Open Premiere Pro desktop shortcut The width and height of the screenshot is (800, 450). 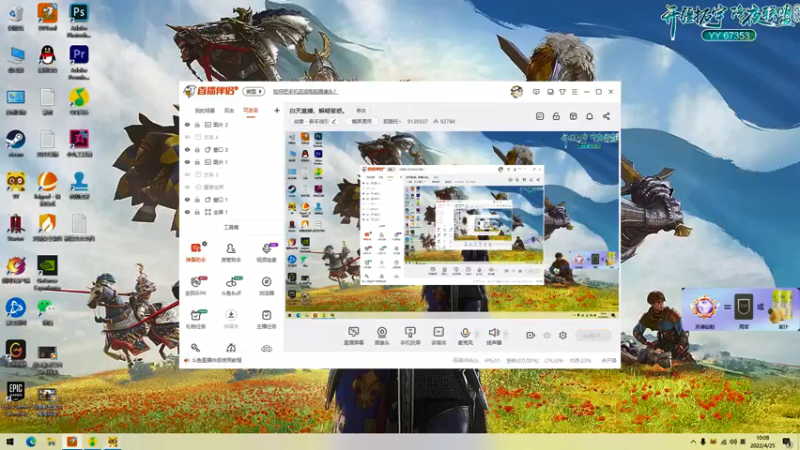[x=79, y=63]
